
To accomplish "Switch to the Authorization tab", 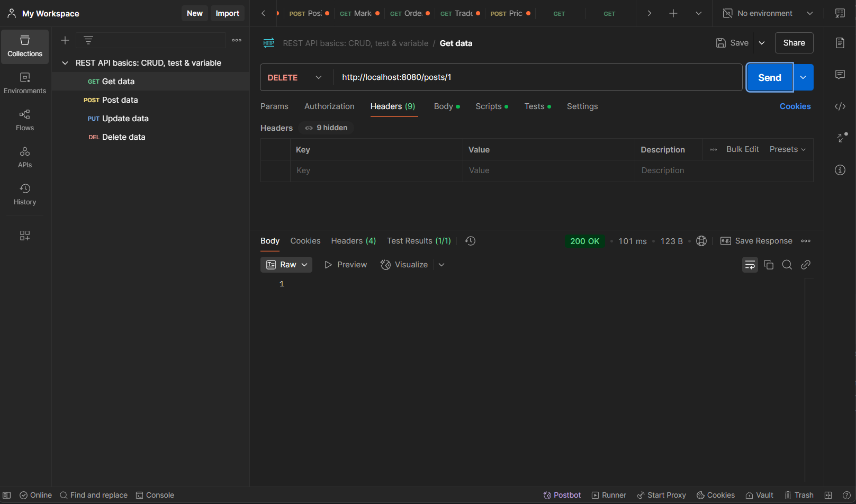I will 329,106.
